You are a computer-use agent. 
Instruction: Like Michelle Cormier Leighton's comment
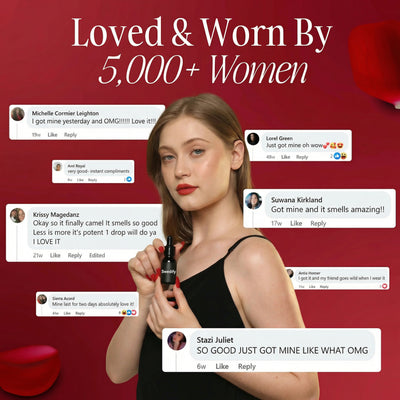52,135
